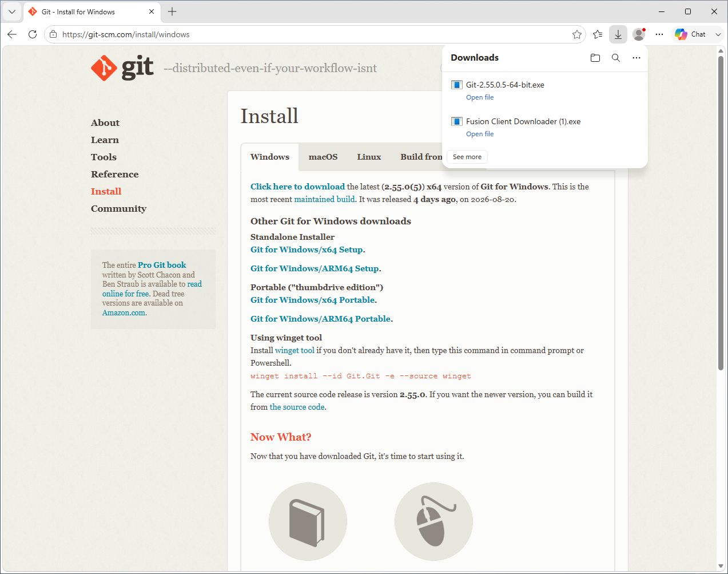Click Git-2.55.0.5-64-bit.exe file icon
Image resolution: width=728 pixels, height=574 pixels.
(457, 85)
